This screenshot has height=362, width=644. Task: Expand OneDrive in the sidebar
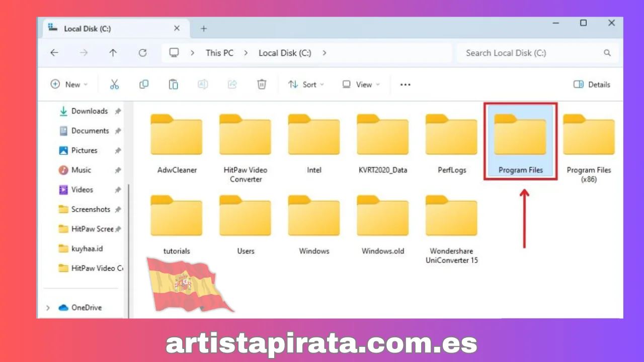[48, 307]
